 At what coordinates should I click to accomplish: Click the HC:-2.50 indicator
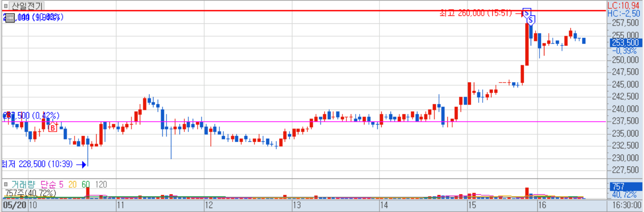[x=623, y=14]
